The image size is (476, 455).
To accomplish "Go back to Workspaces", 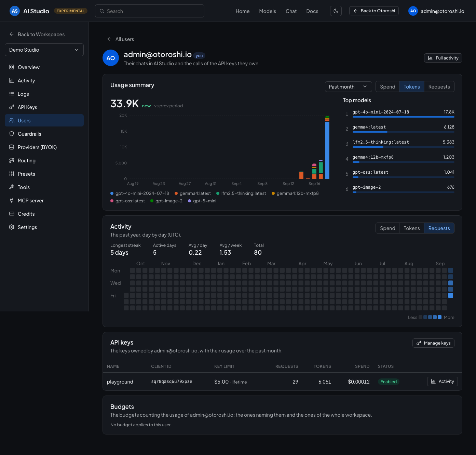I will (37, 35).
